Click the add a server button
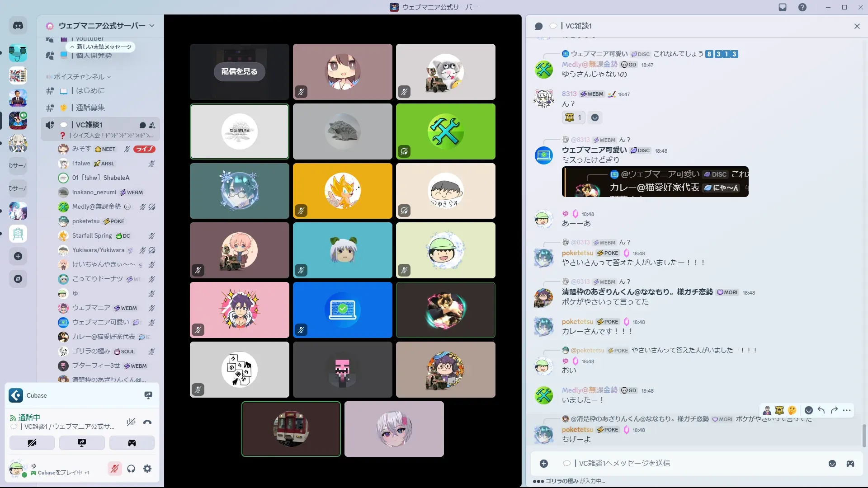 [x=18, y=256]
